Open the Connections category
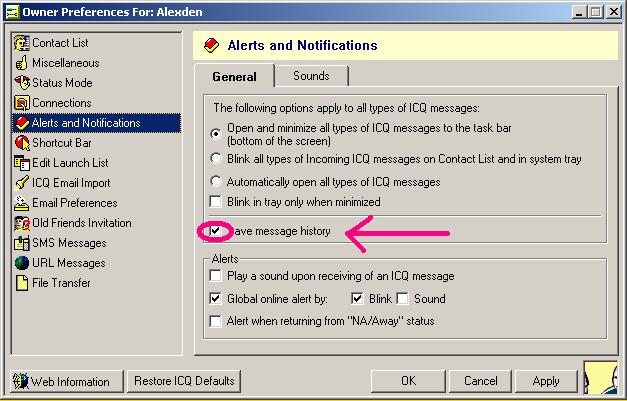The height and width of the screenshot is (401, 627). [x=62, y=103]
